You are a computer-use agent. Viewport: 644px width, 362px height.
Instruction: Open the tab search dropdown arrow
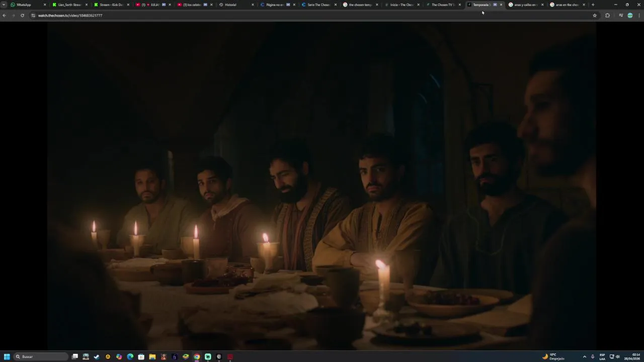(x=4, y=5)
